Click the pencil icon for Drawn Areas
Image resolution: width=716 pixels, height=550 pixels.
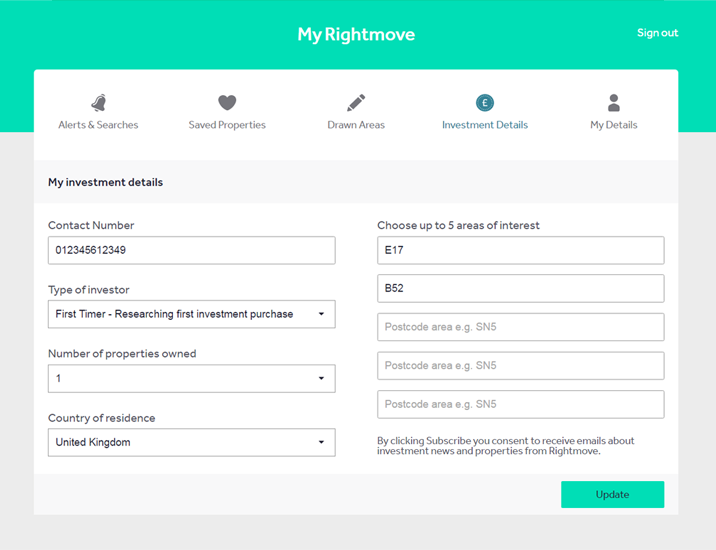tap(356, 103)
